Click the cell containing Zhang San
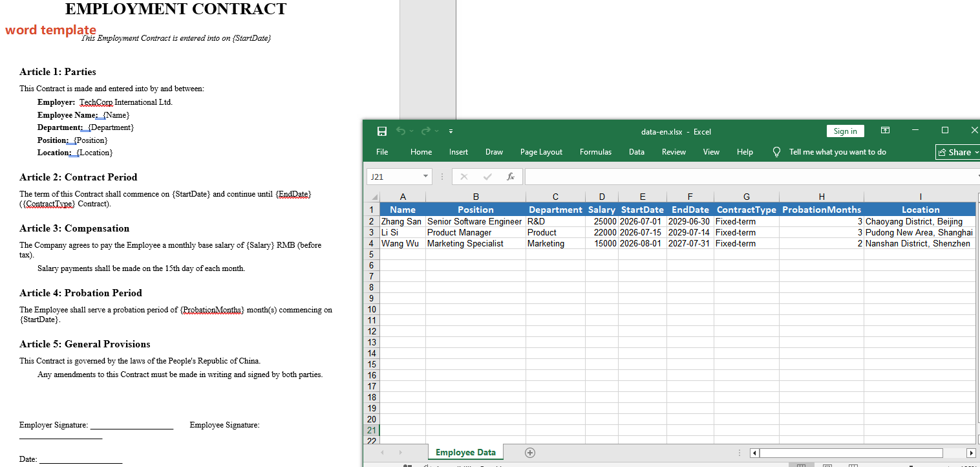The image size is (980, 467). [x=403, y=221]
